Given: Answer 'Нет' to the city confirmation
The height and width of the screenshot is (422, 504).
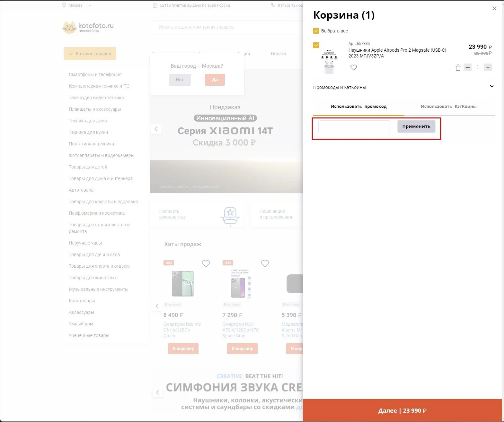Looking at the screenshot, I should pyautogui.click(x=180, y=80).
